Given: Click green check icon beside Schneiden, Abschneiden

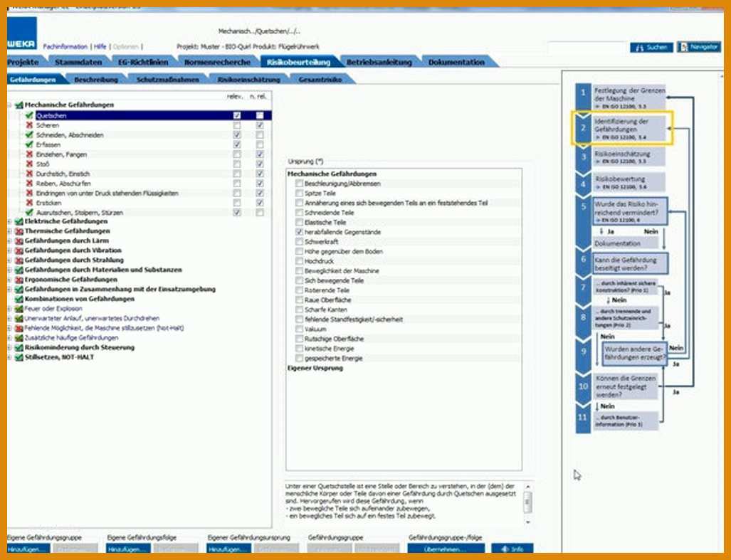Looking at the screenshot, I should [29, 134].
